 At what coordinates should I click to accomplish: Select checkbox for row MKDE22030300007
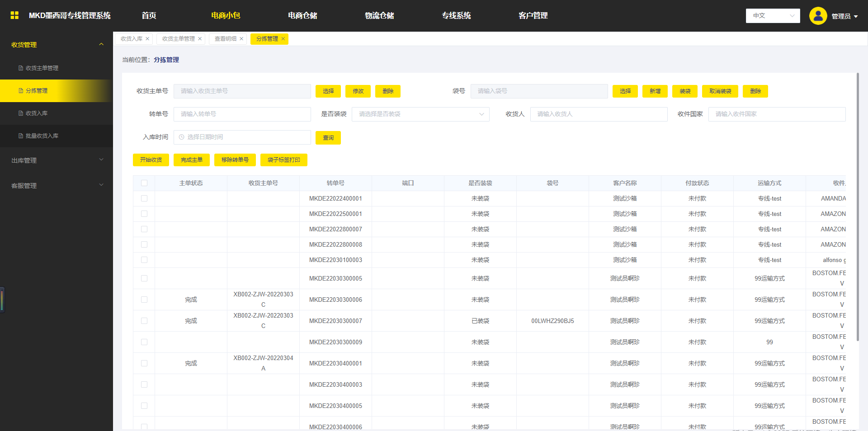coord(144,321)
